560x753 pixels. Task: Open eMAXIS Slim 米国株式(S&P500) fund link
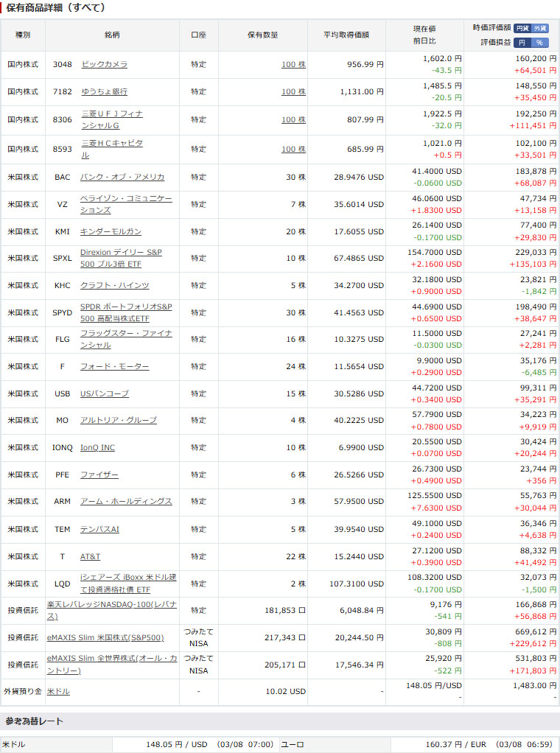(105, 638)
